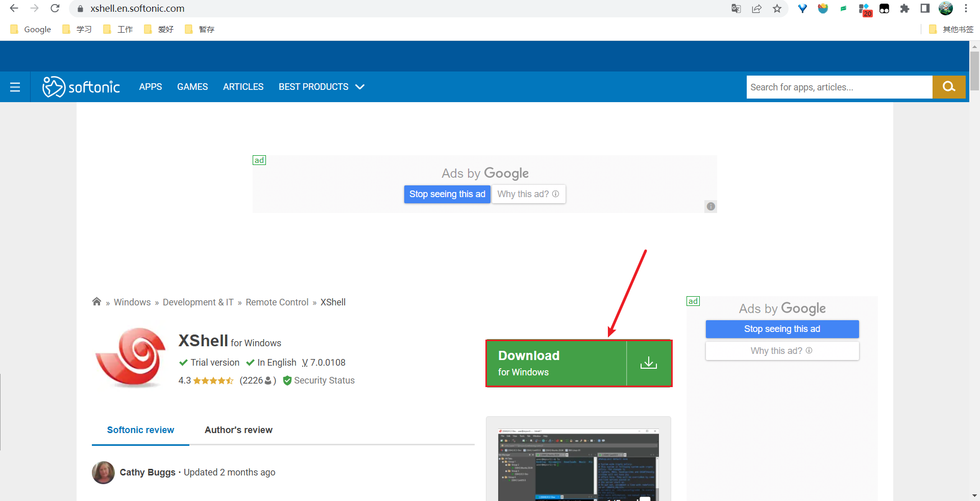Image resolution: width=980 pixels, height=501 pixels.
Task: Expand the BEST PRODUCTS dropdown
Action: click(x=321, y=87)
